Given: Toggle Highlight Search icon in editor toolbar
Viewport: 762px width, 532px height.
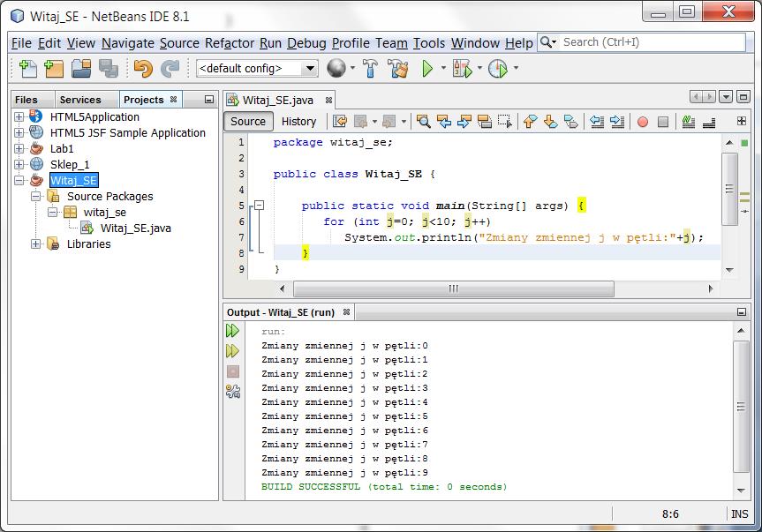Looking at the screenshot, I should (485, 122).
